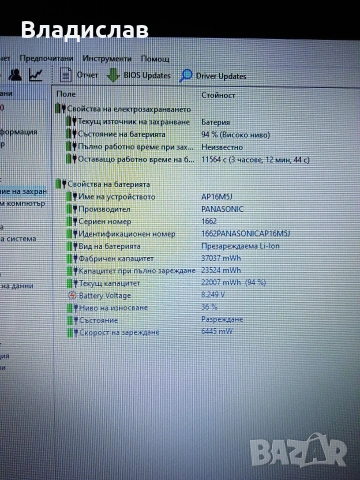Click the value 23524 mWh
This screenshot has height=480, width=360.
coord(221,270)
